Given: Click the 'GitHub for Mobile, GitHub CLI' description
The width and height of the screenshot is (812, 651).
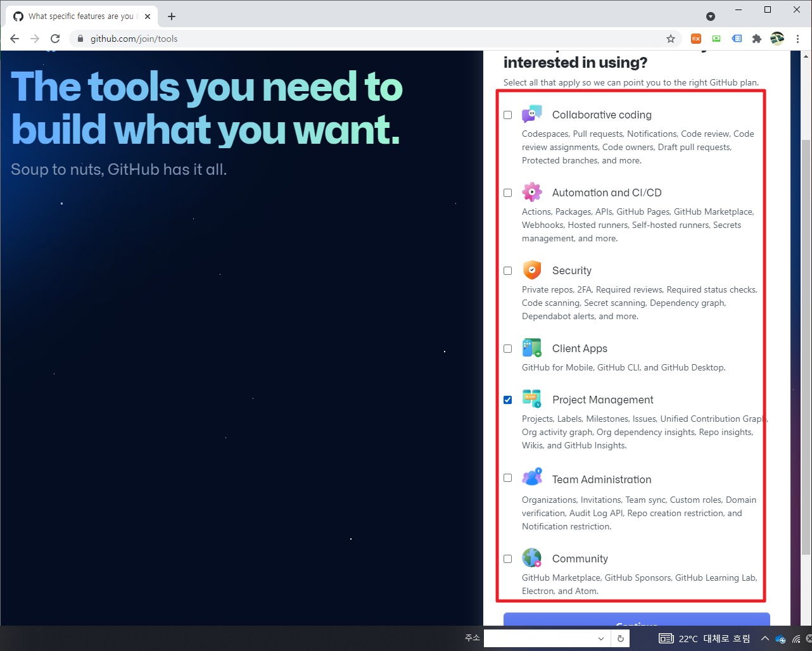Looking at the screenshot, I should 624,367.
